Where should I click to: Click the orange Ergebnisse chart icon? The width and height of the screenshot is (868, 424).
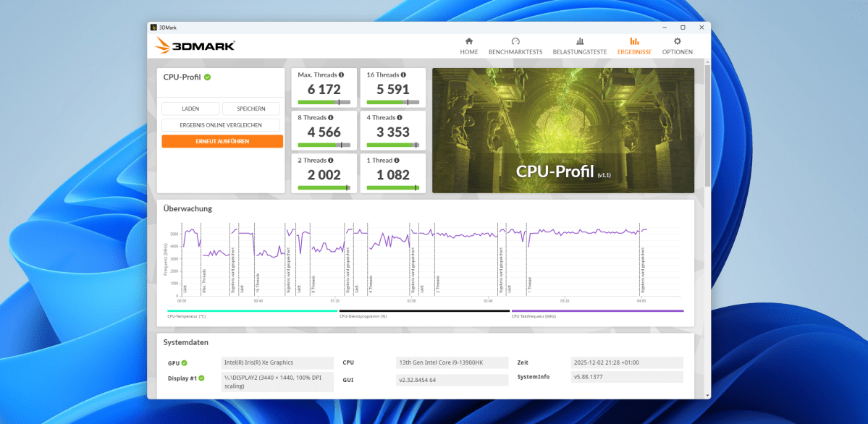pyautogui.click(x=633, y=42)
